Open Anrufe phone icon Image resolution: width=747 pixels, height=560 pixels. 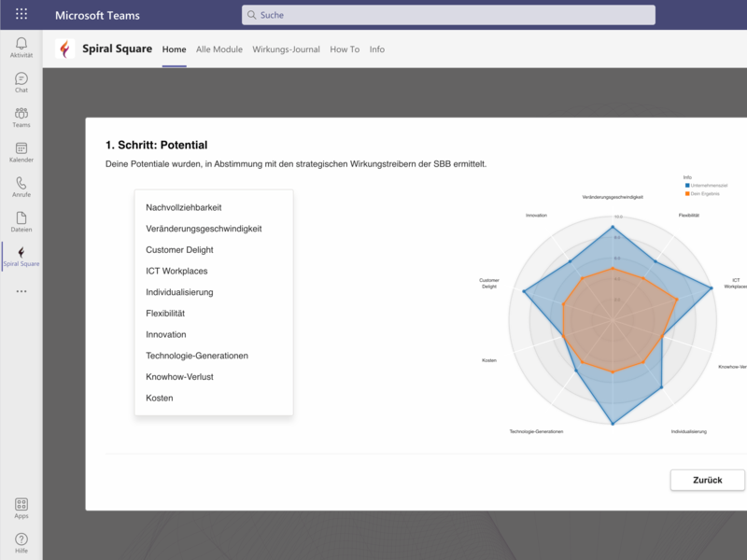21,184
